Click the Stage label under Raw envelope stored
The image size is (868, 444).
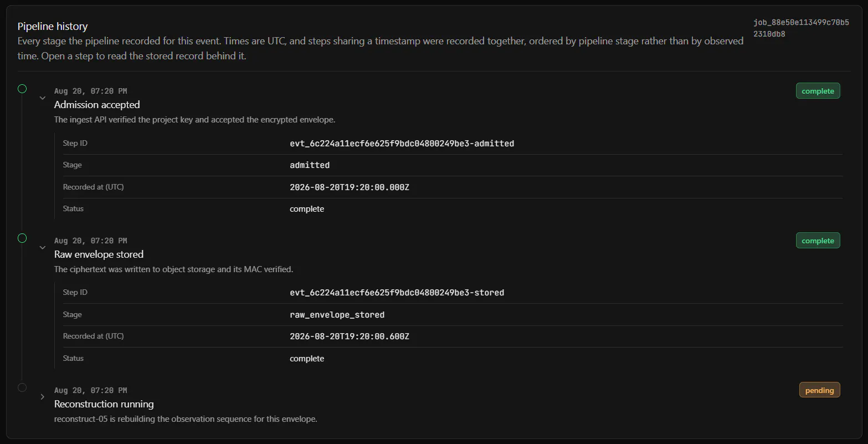tap(73, 314)
